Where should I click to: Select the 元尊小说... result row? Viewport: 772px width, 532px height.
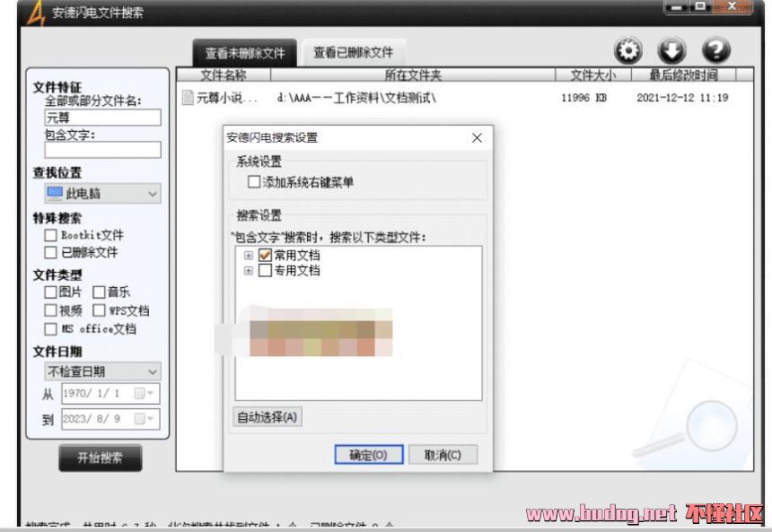pos(464,98)
